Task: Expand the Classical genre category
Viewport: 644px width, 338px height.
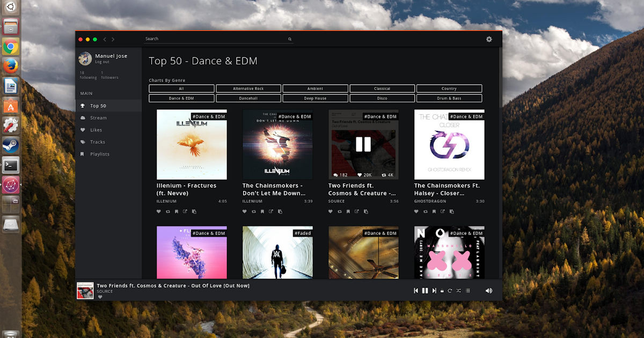Action: (382, 88)
